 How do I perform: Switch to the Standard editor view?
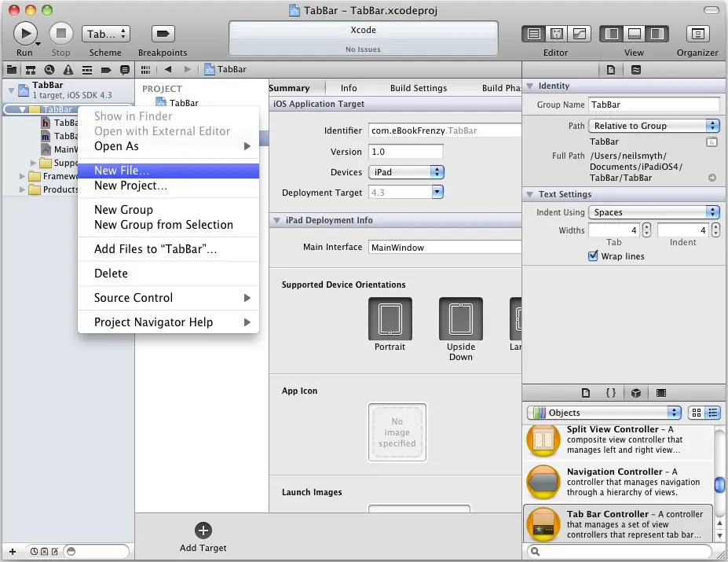(x=535, y=34)
